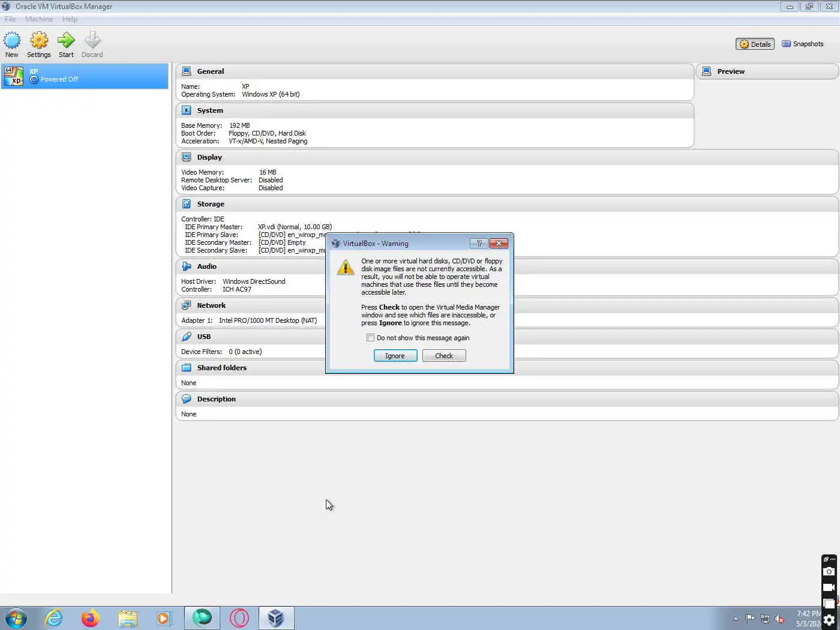
Task: Click the Network section header title
Action: coord(211,305)
